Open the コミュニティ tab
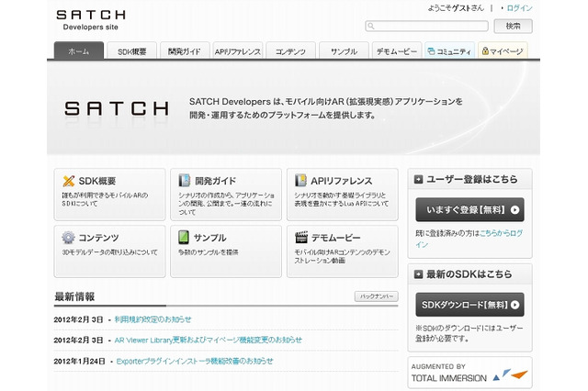 [x=450, y=51]
